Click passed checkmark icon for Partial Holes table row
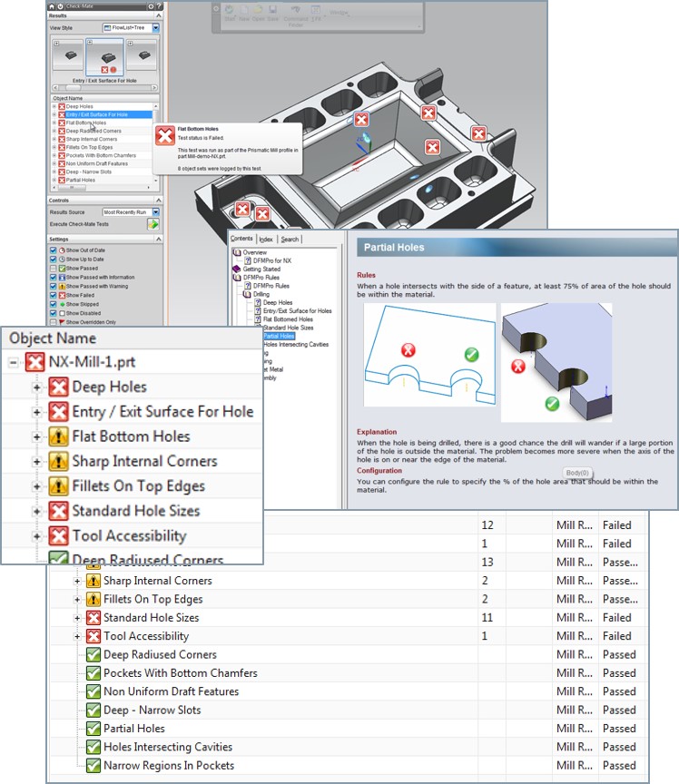 click(93, 729)
